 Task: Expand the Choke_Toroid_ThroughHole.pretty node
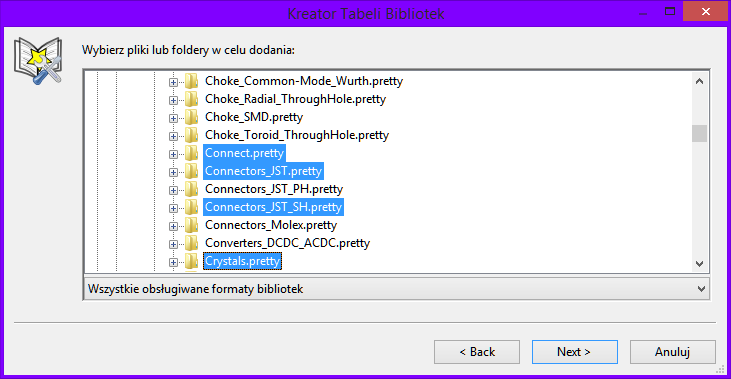click(173, 136)
